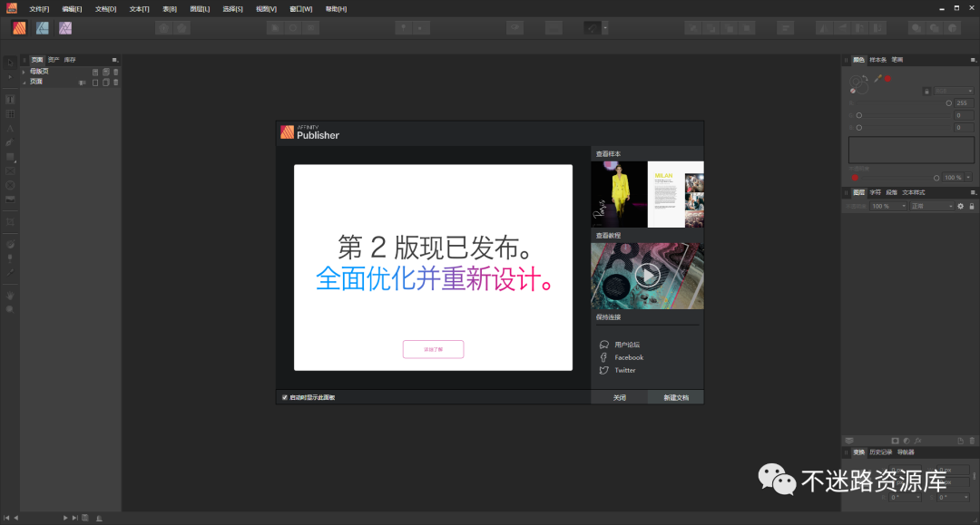980x525 pixels.
Task: Switch to the Publisher persona icon
Action: pyautogui.click(x=19, y=28)
